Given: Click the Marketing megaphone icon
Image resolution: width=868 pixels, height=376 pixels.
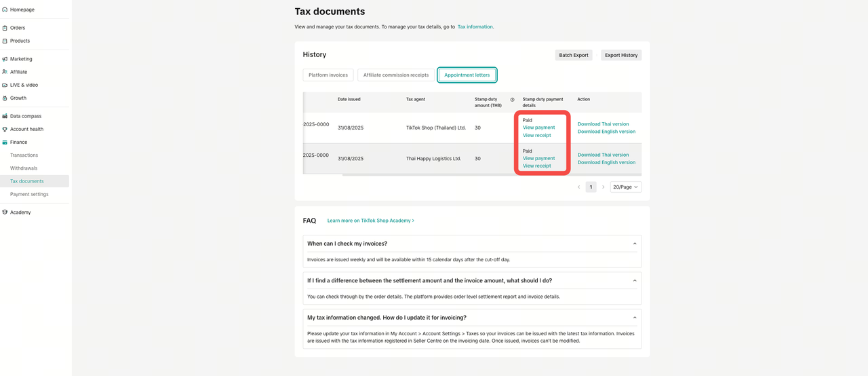Looking at the screenshot, I should click(5, 59).
